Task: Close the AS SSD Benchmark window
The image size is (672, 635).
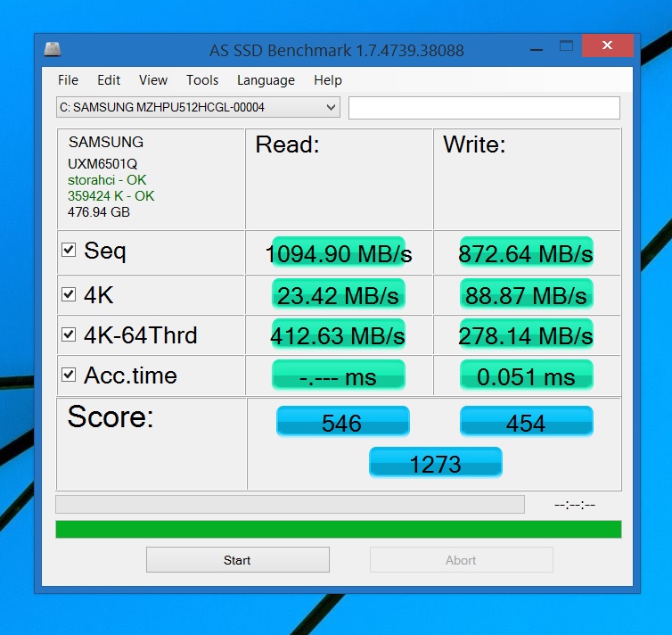Action: (607, 45)
